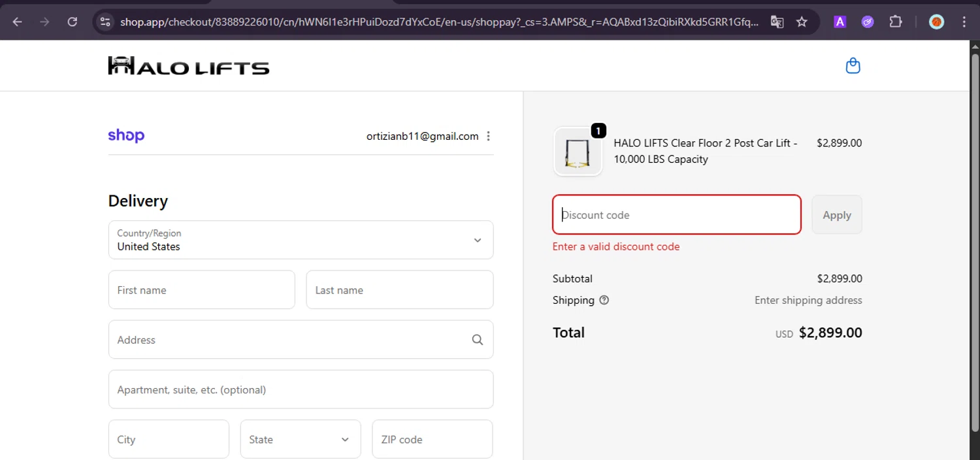Image resolution: width=980 pixels, height=460 pixels.
Task: Open Chrome three-dot menu
Action: pos(964,22)
